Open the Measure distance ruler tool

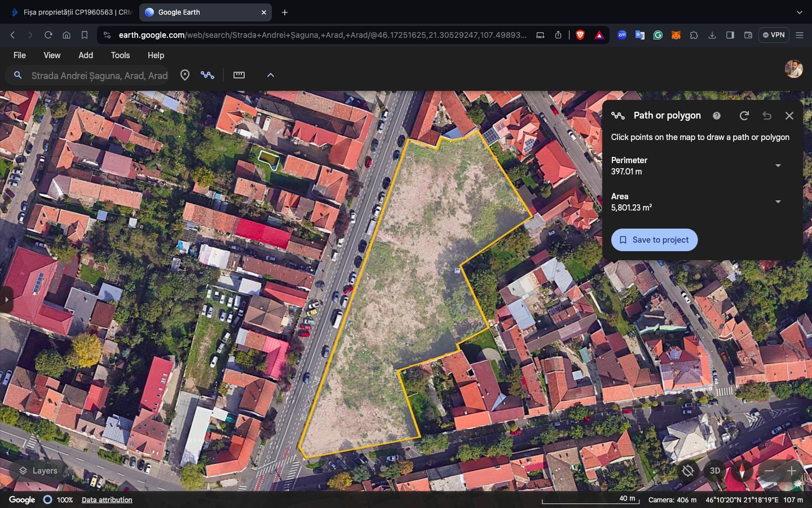(x=239, y=75)
